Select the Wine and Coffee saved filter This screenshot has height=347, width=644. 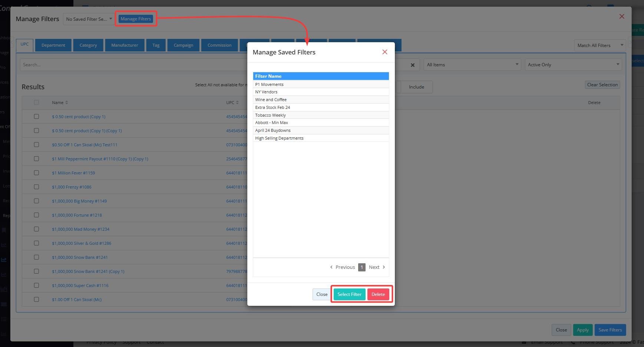click(321, 100)
